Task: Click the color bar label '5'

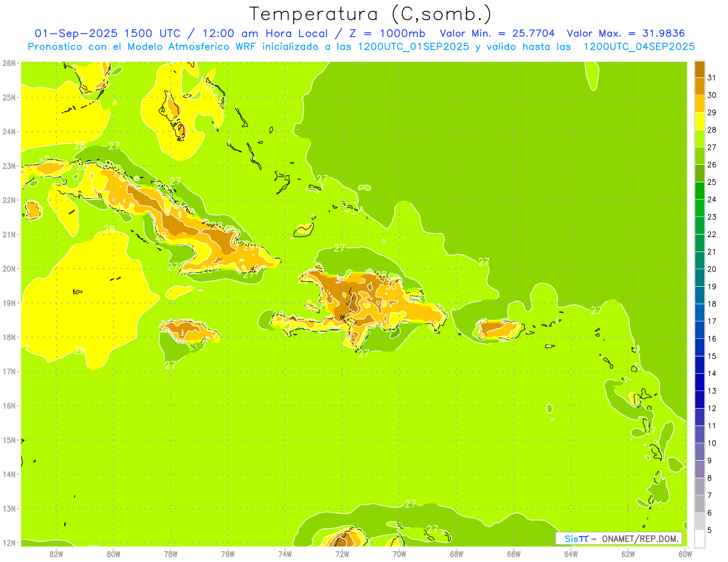Action: (x=710, y=530)
